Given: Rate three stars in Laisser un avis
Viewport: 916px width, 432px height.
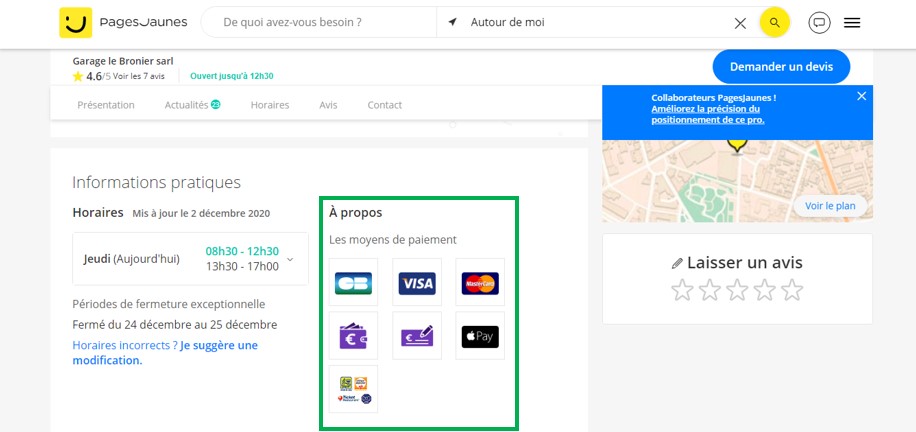Looking at the screenshot, I should (737, 289).
